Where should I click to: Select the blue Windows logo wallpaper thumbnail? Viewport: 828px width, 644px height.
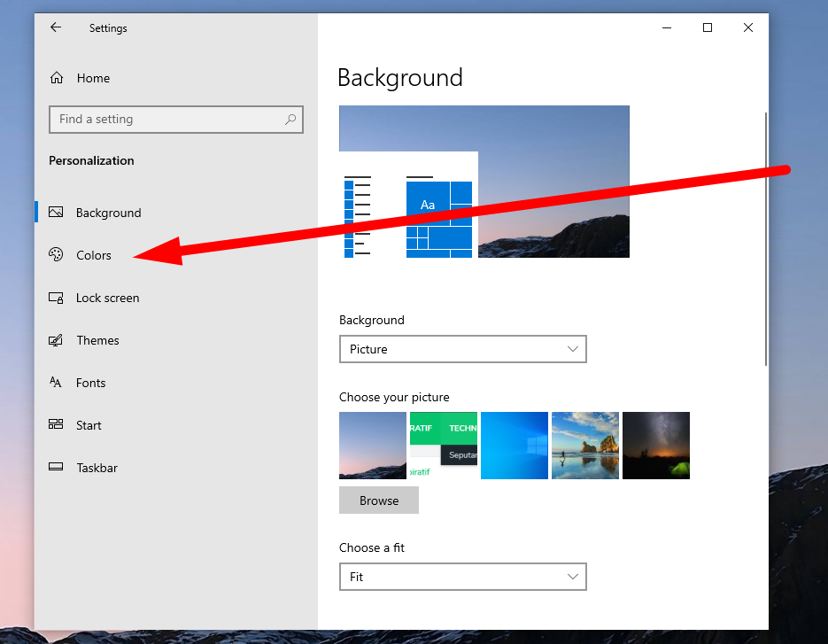pos(514,446)
